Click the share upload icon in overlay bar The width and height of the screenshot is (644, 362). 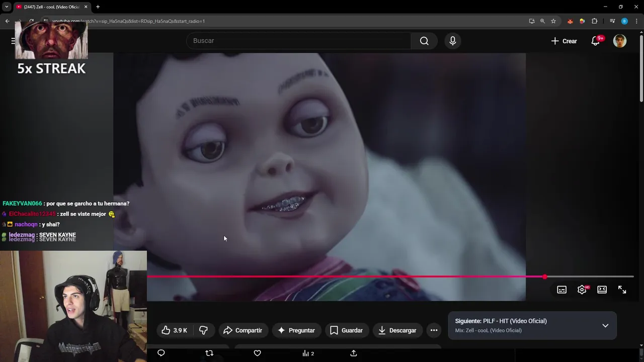[354, 353]
